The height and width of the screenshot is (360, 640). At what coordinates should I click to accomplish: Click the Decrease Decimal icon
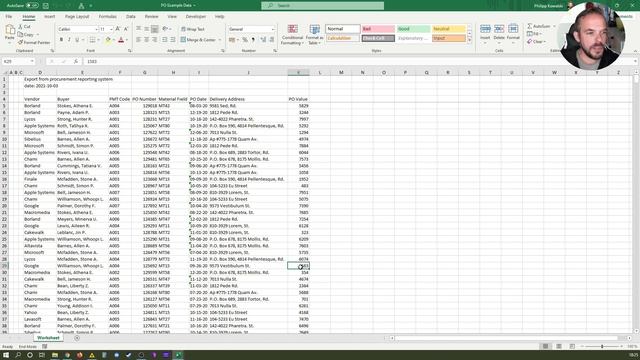tap(271, 40)
